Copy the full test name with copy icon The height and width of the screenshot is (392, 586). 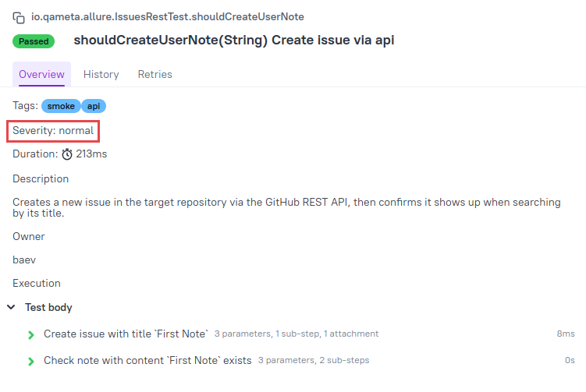19,18
